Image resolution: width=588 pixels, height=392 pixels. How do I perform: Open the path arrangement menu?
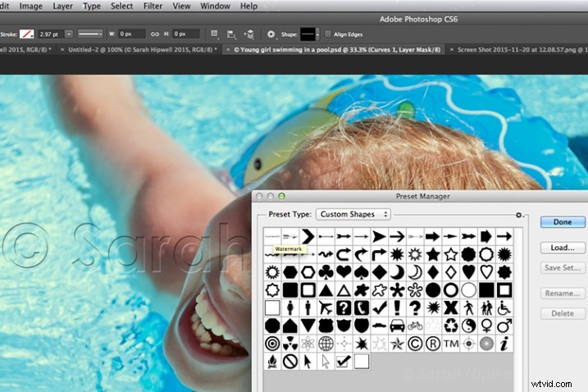tap(249, 34)
